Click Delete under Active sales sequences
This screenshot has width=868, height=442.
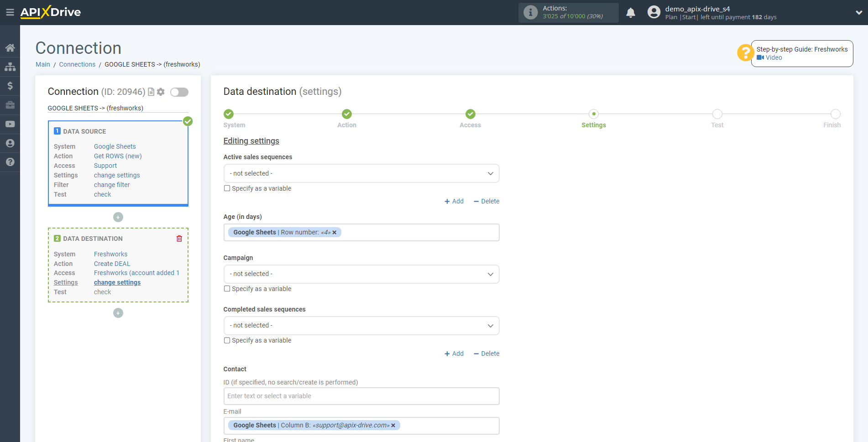tap(486, 201)
